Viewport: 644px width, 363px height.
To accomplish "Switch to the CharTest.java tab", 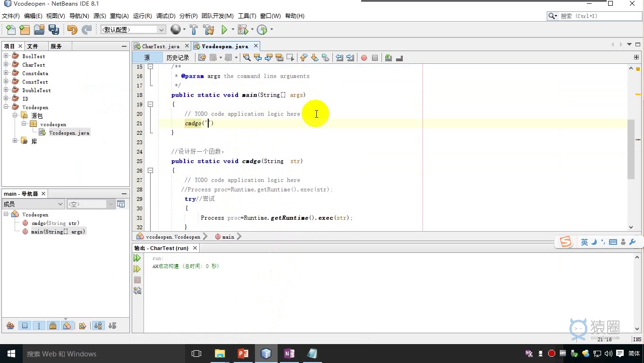I will point(161,46).
